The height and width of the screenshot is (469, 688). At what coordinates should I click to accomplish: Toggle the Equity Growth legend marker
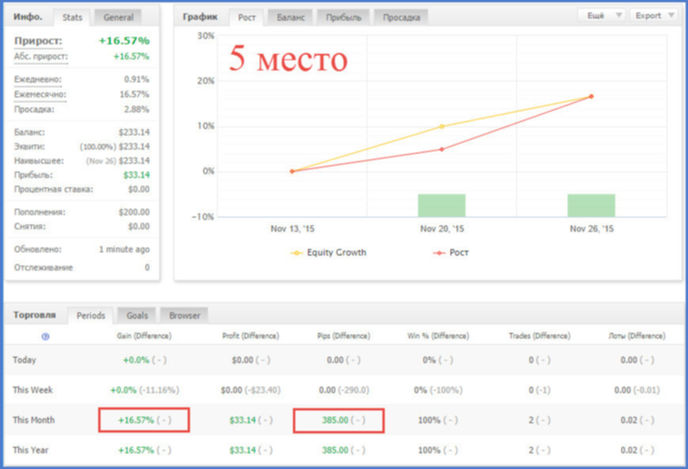pos(297,253)
